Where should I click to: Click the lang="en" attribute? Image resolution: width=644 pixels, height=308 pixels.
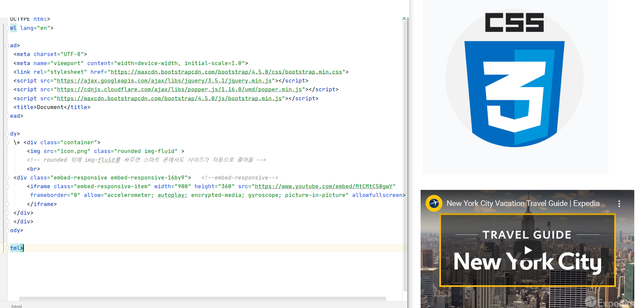(35, 28)
